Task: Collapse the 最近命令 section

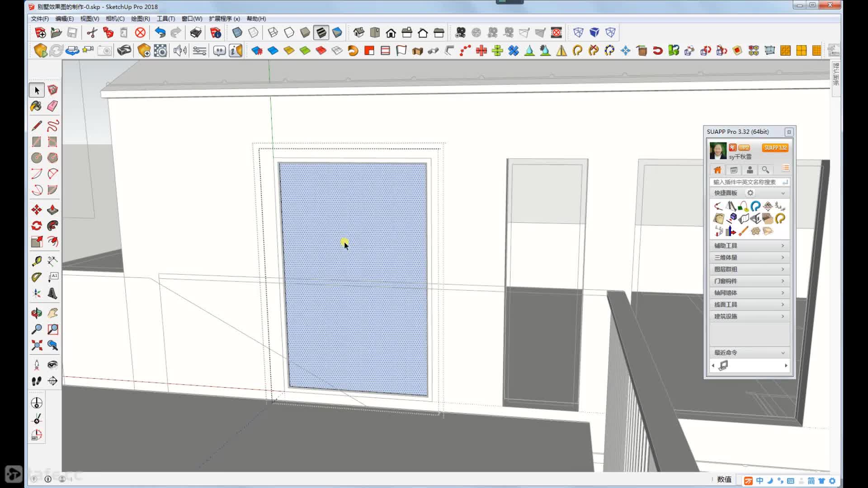Action: tap(783, 352)
